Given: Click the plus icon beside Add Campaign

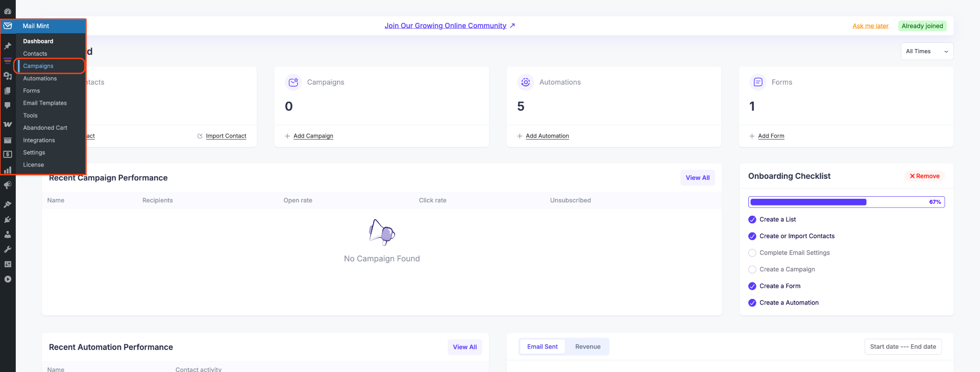Looking at the screenshot, I should pos(287,136).
